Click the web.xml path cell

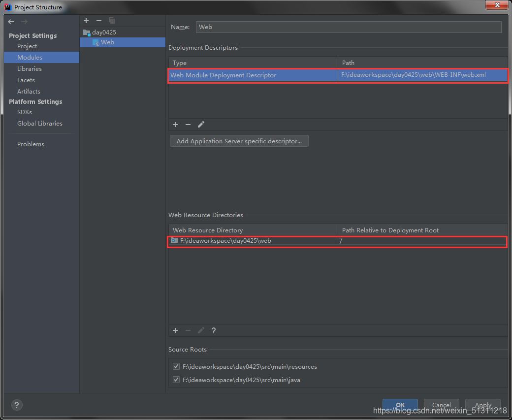[422, 75]
